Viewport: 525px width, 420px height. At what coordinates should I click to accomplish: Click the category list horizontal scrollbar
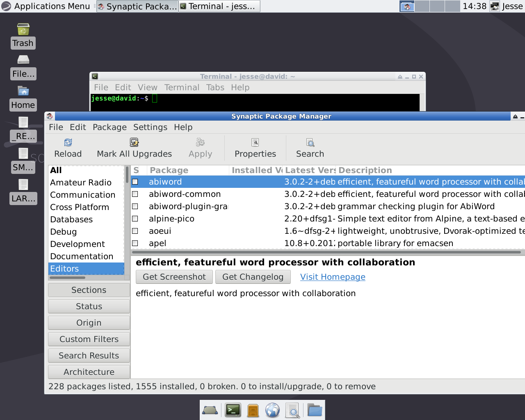[67, 278]
